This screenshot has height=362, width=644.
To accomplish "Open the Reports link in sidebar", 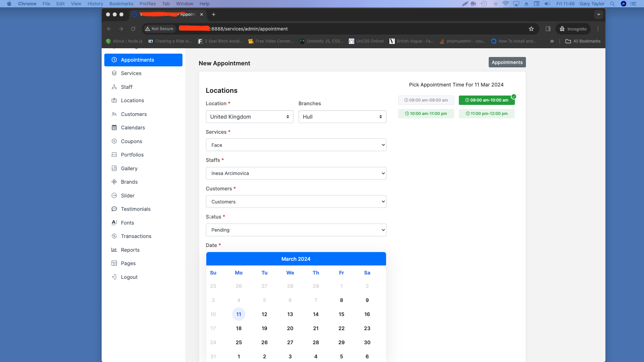I will click(130, 250).
